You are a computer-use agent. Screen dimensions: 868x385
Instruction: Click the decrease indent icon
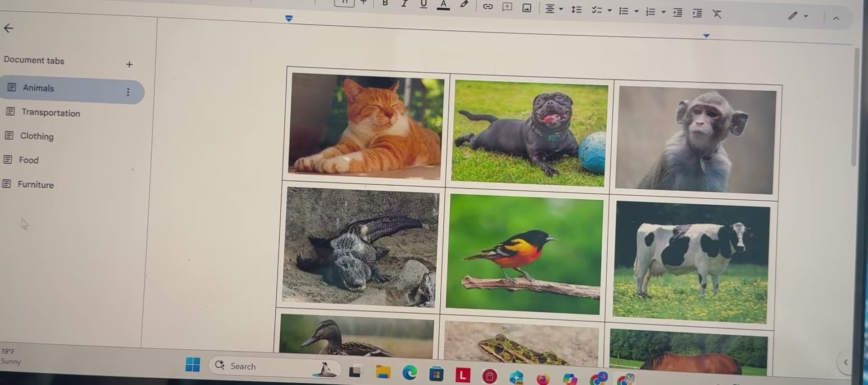click(x=677, y=13)
